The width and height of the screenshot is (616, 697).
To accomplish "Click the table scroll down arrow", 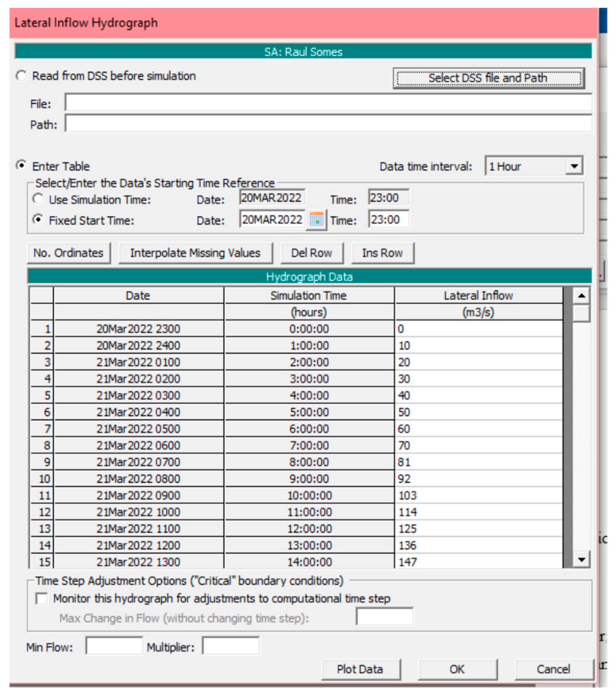I will (581, 559).
